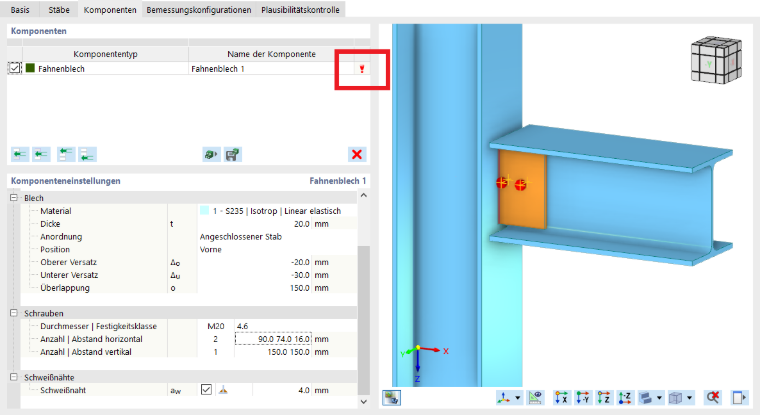Collapse the Blech section
The width and height of the screenshot is (760, 415).
coord(14,198)
